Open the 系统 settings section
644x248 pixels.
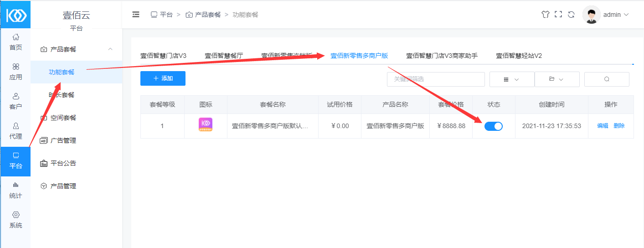pyautogui.click(x=15, y=220)
